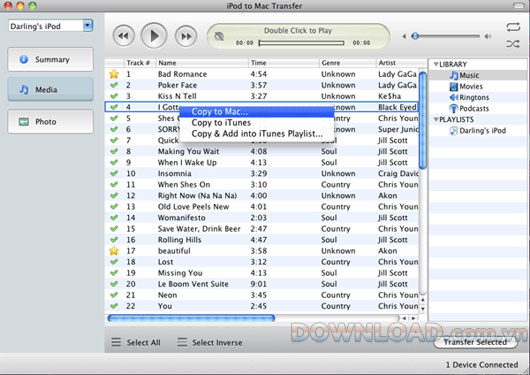530x375 pixels.
Task: Skip ahead with the fast-forward button
Action: 186,36
